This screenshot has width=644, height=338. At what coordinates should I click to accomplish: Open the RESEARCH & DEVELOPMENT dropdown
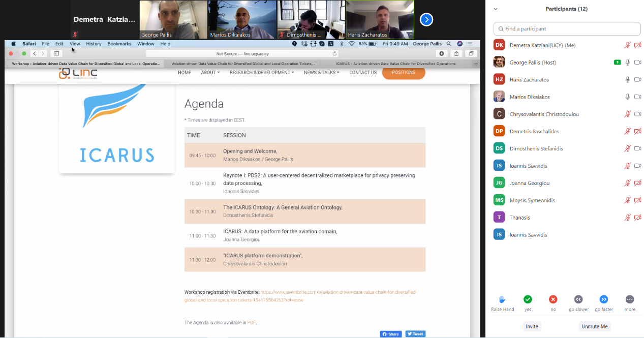(x=262, y=73)
